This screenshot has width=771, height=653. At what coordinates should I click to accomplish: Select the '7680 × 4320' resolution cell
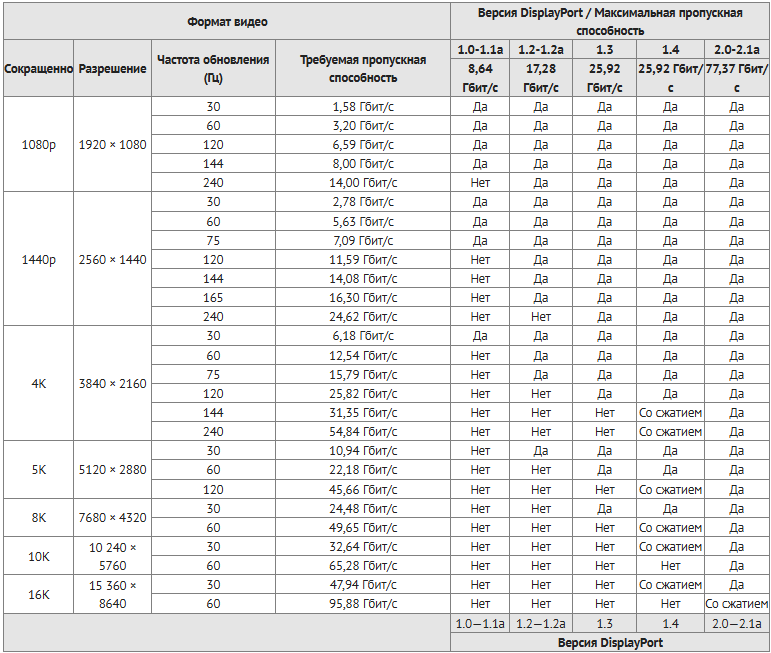click(x=113, y=518)
